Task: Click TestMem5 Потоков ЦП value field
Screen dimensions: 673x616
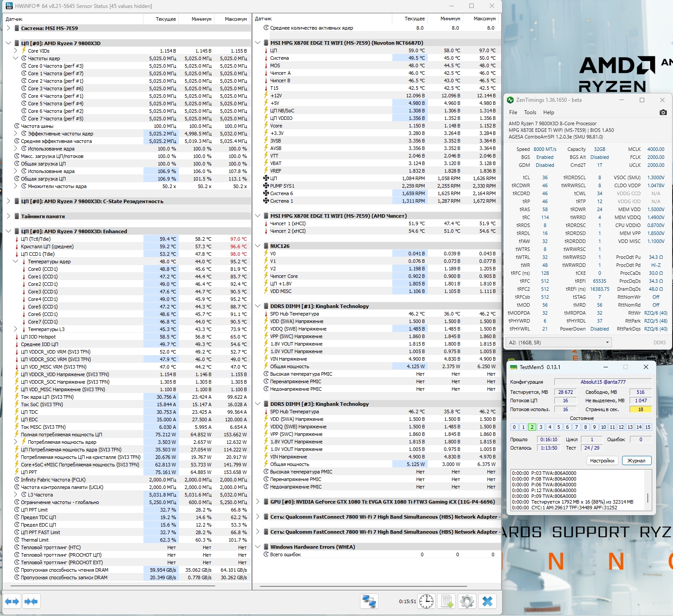Action: 565,400
